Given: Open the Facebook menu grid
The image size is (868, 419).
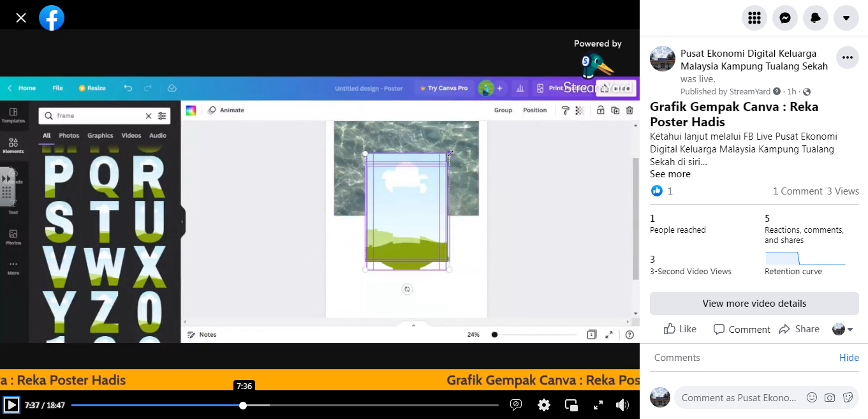Looking at the screenshot, I should pyautogui.click(x=754, y=18).
